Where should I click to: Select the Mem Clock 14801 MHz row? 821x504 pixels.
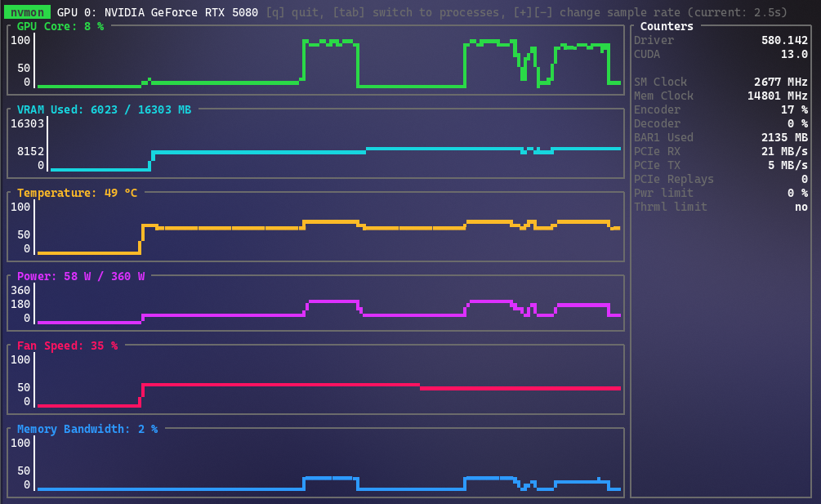tap(721, 96)
